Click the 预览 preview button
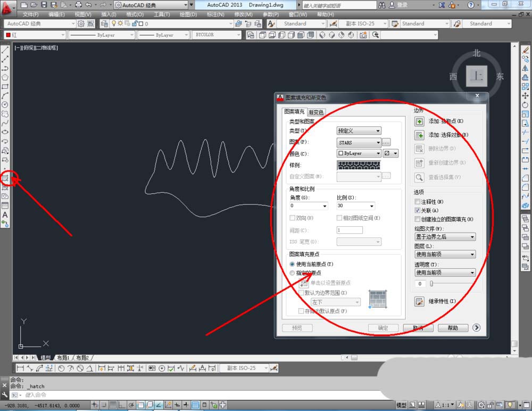The height and width of the screenshot is (411, 532). (x=297, y=328)
